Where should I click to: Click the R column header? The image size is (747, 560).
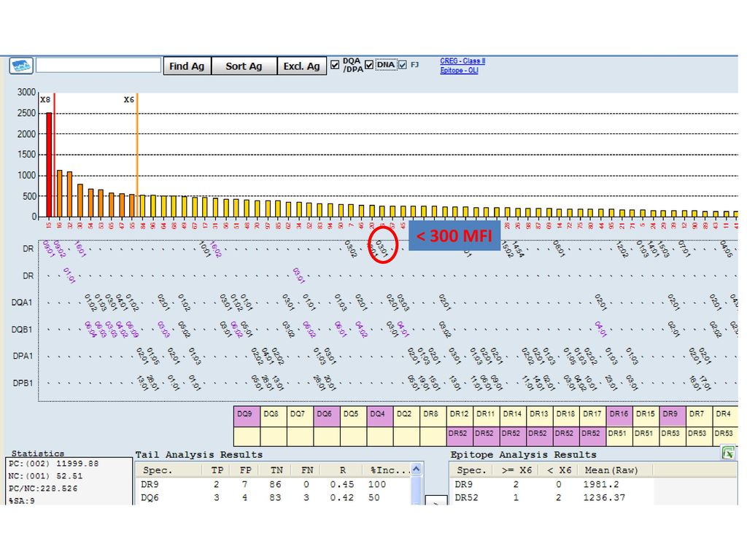(343, 470)
